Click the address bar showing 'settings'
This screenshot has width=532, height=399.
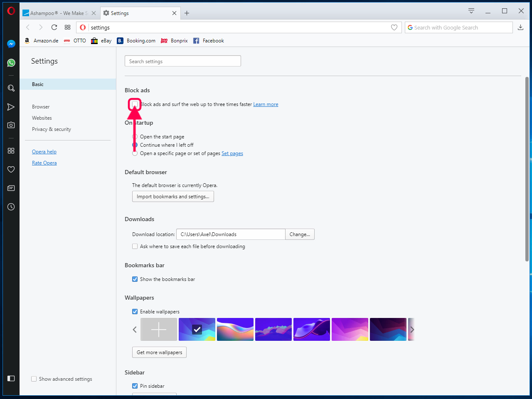(x=239, y=27)
